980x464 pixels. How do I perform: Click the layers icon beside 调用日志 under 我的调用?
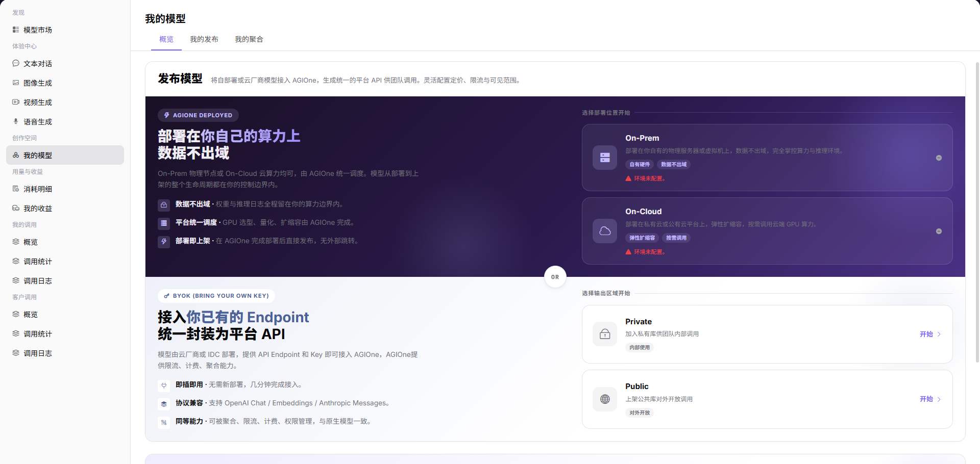coord(16,280)
